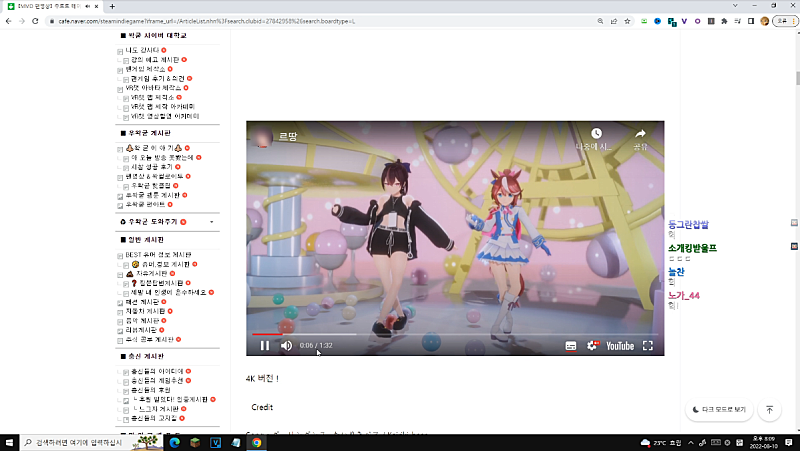Show hidden system tray icons chevron
This screenshot has height=451, width=800.
[x=691, y=442]
